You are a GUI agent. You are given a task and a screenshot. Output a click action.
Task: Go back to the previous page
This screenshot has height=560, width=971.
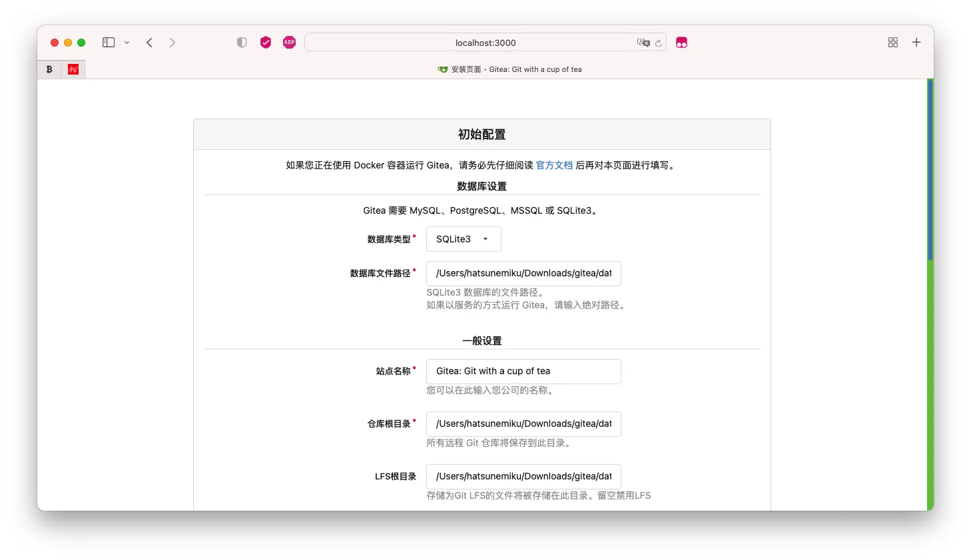pos(150,43)
